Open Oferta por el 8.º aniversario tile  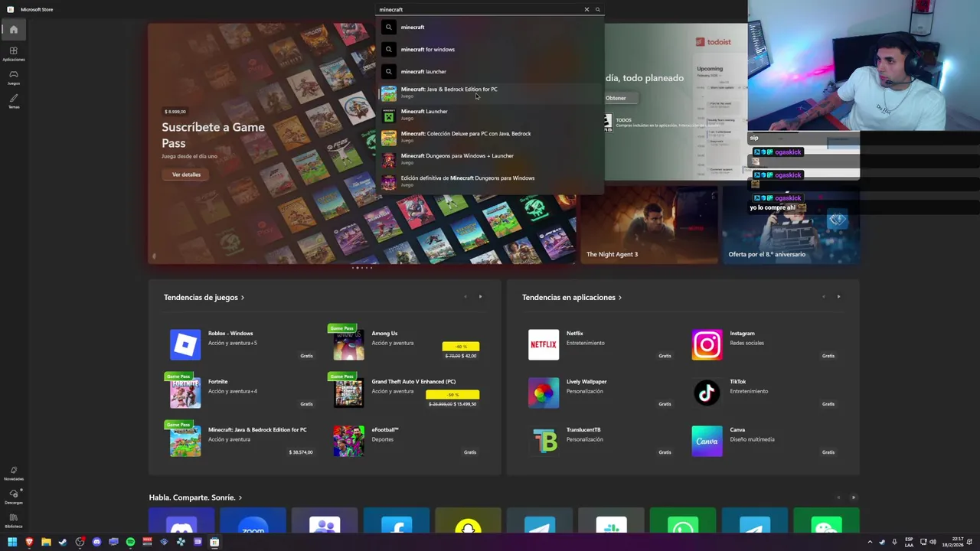pos(791,223)
